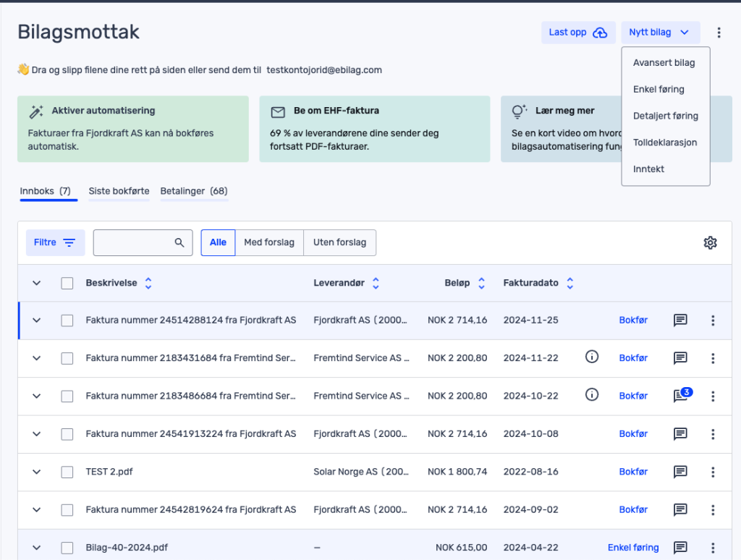This screenshot has height=560, width=741.
Task: Switch to Siste bokførte tab
Action: 119,192
